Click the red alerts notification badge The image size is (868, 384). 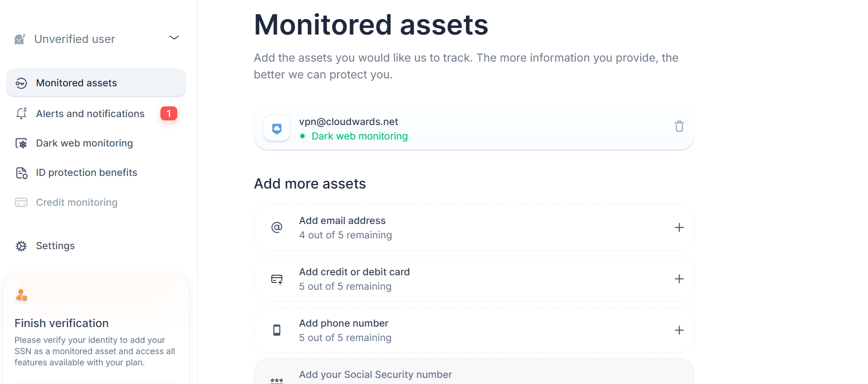[x=168, y=113]
